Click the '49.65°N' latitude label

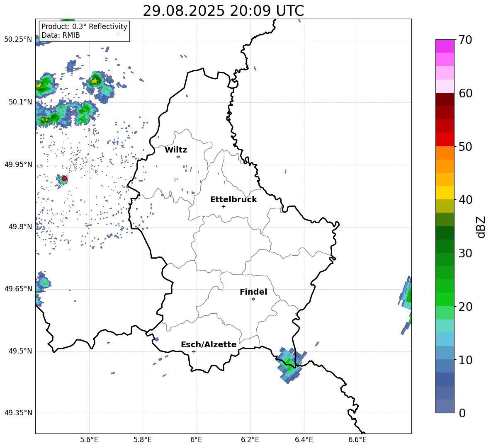(18, 288)
